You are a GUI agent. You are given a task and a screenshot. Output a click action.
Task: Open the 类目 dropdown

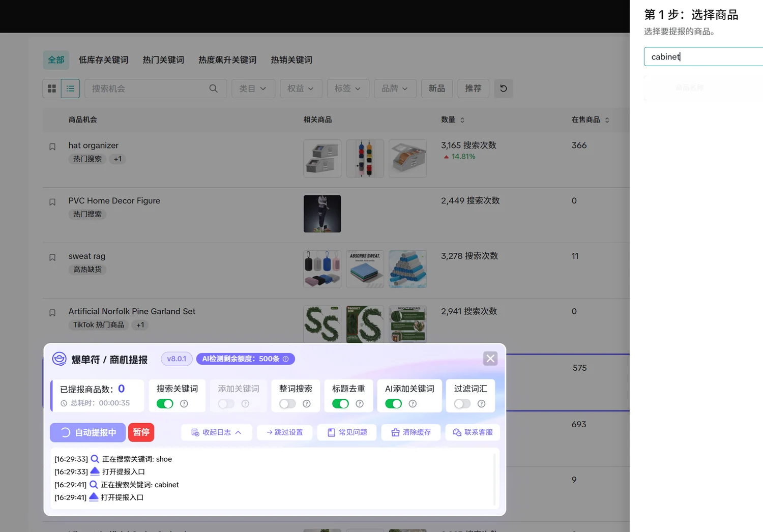(x=253, y=88)
